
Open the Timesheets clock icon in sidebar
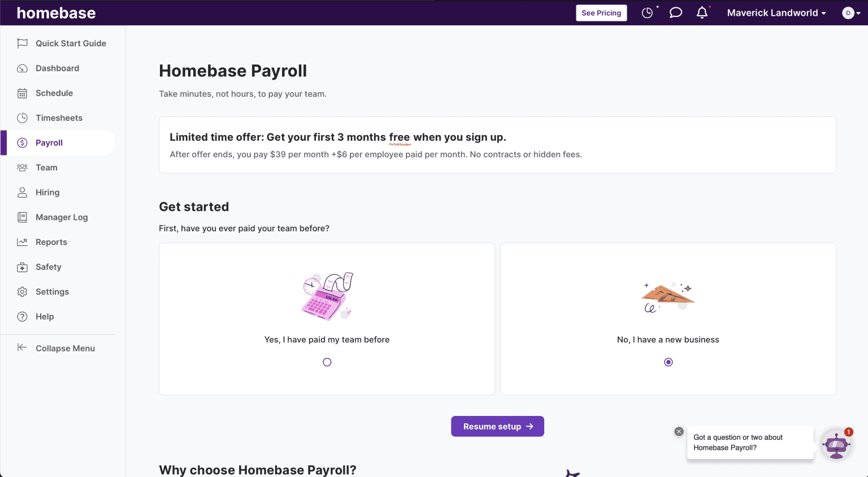click(23, 118)
